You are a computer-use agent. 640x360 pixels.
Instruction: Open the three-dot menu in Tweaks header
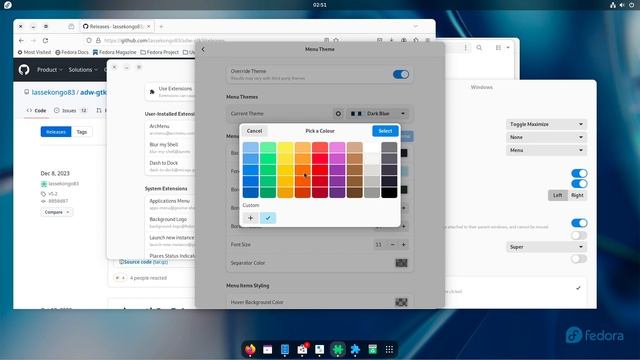pos(465,48)
